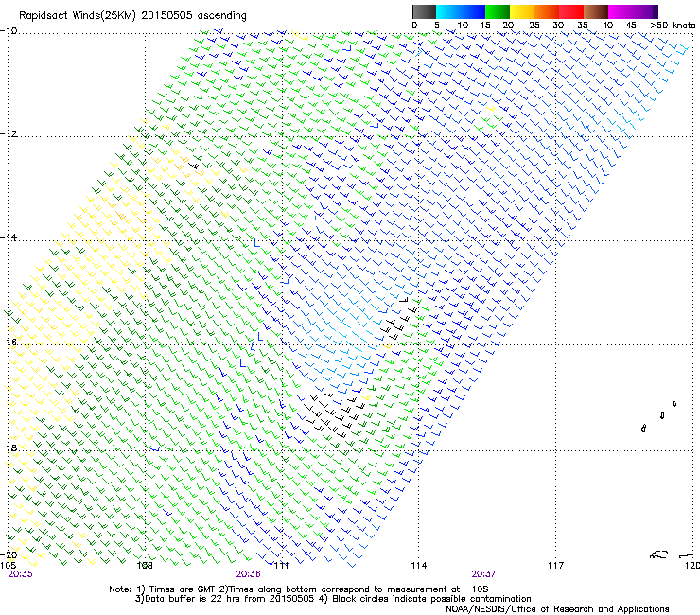Click the green 15-20 knots legend segment
Screen dimensions: 700x615
(x=498, y=11)
